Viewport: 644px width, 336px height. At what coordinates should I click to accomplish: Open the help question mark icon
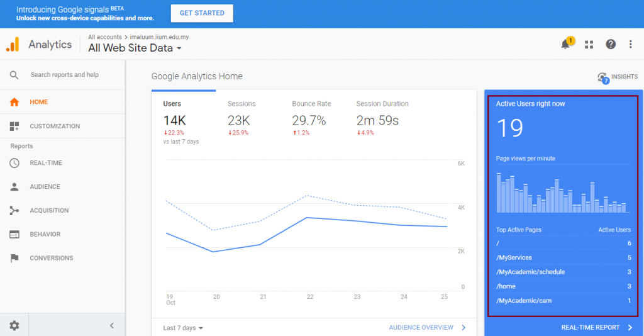click(611, 45)
